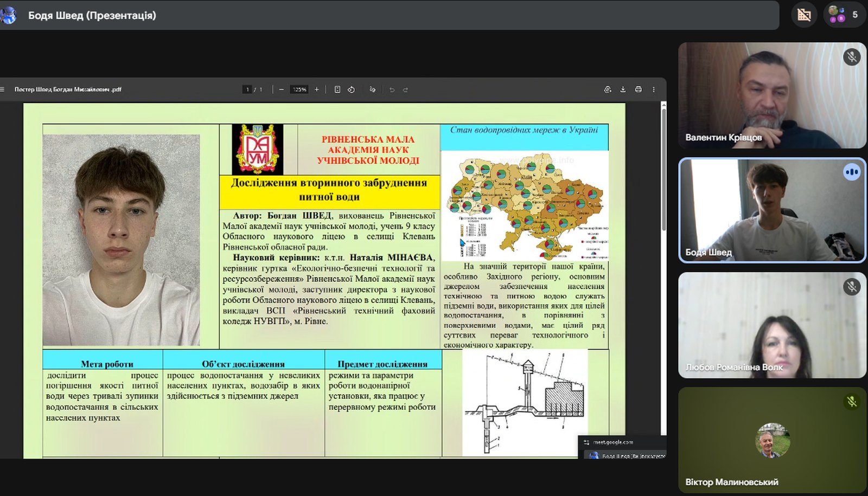This screenshot has height=496, width=868.
Task: Download the PDF file
Action: (623, 89)
